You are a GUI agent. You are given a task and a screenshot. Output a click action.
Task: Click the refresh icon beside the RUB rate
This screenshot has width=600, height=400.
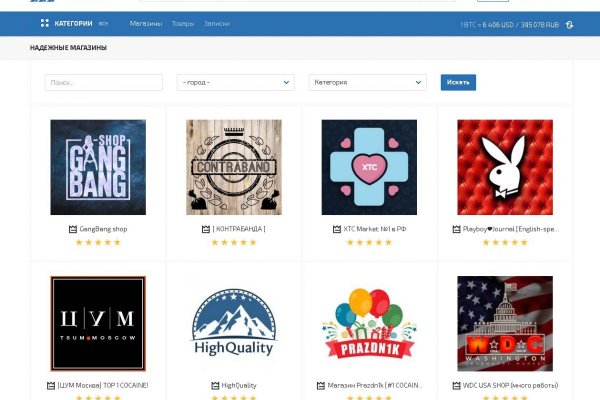pyautogui.click(x=569, y=23)
